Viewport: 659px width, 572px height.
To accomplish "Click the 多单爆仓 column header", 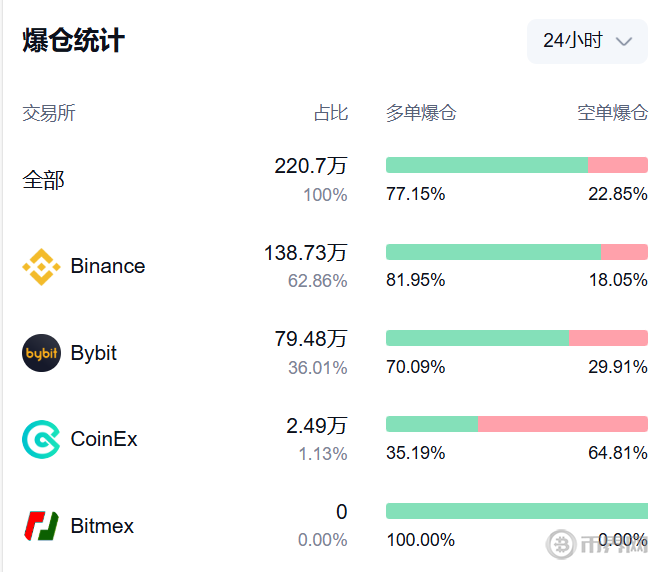I will coord(421,113).
